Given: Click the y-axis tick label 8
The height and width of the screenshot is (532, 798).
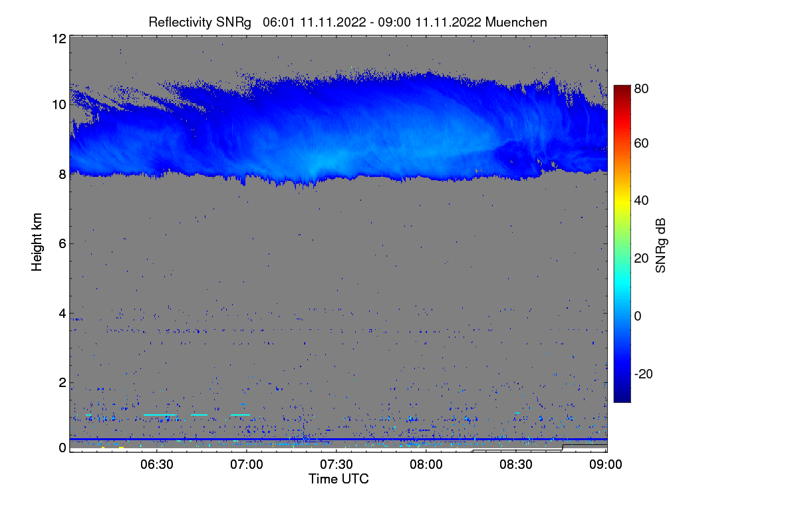Looking at the screenshot, I should (x=63, y=174).
